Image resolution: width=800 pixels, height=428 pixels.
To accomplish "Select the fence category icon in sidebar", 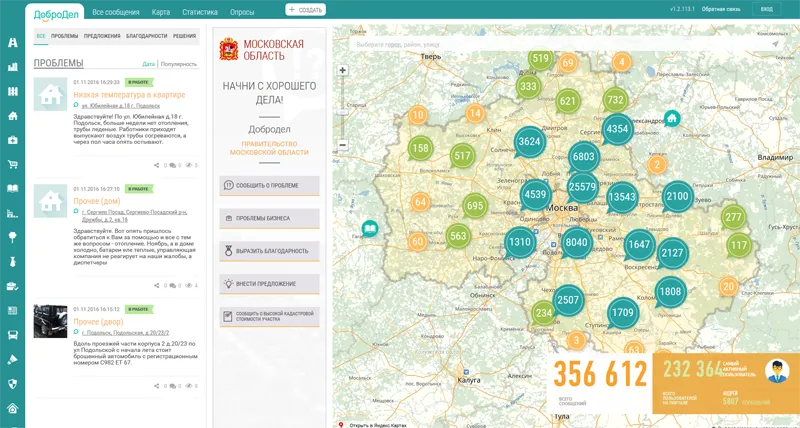I will [x=12, y=91].
